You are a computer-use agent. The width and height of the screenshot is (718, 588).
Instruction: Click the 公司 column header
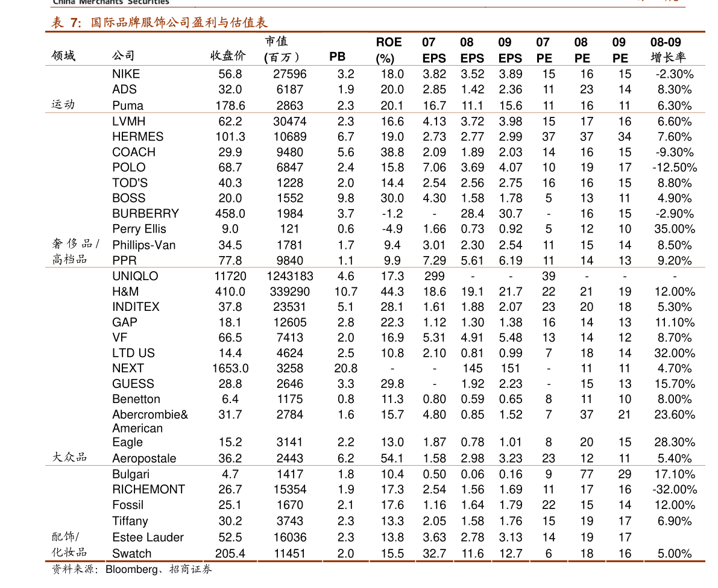[124, 56]
